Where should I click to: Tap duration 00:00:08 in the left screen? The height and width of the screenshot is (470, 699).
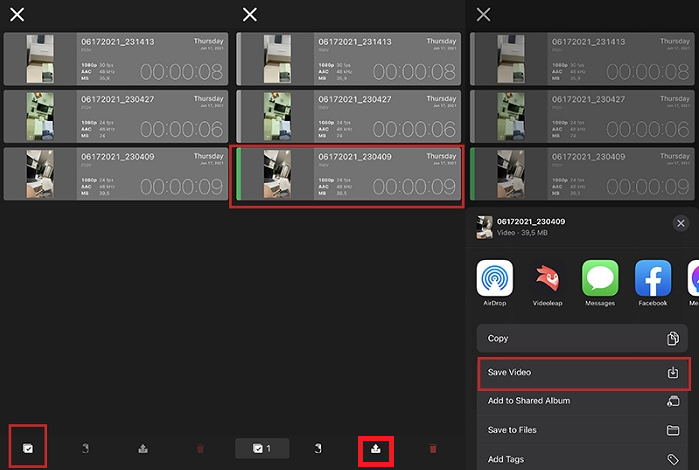(181, 72)
